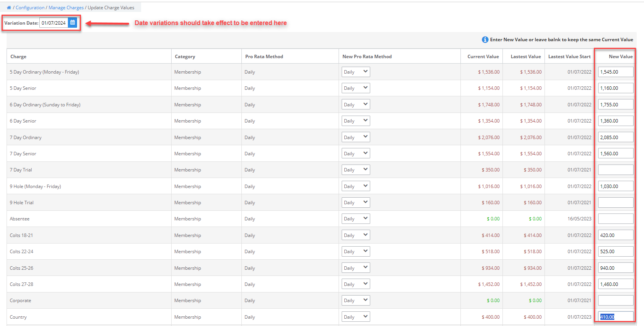
Task: Click the 01/07/2023 start date cell
Action: click(579, 317)
